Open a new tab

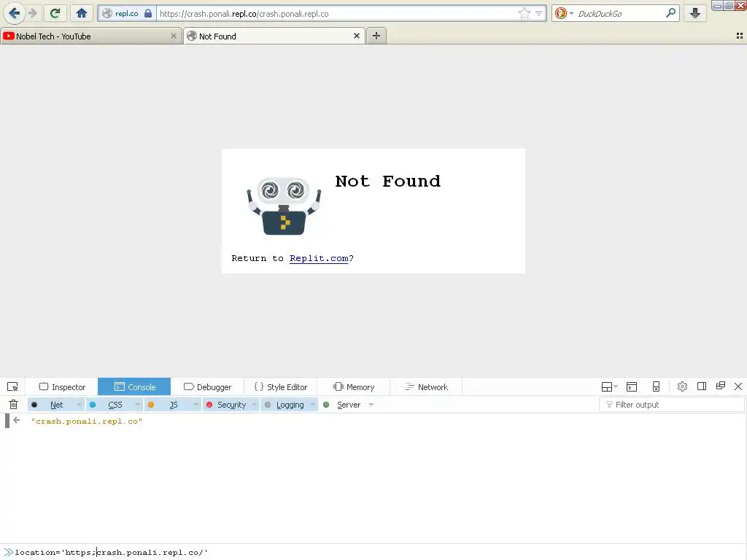point(376,36)
